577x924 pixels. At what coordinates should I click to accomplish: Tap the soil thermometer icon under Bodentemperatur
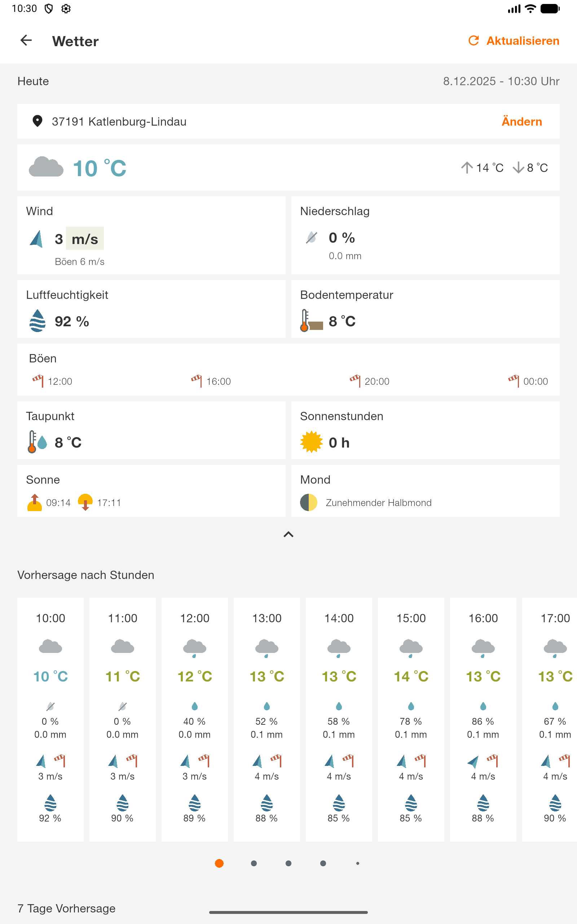tap(311, 321)
